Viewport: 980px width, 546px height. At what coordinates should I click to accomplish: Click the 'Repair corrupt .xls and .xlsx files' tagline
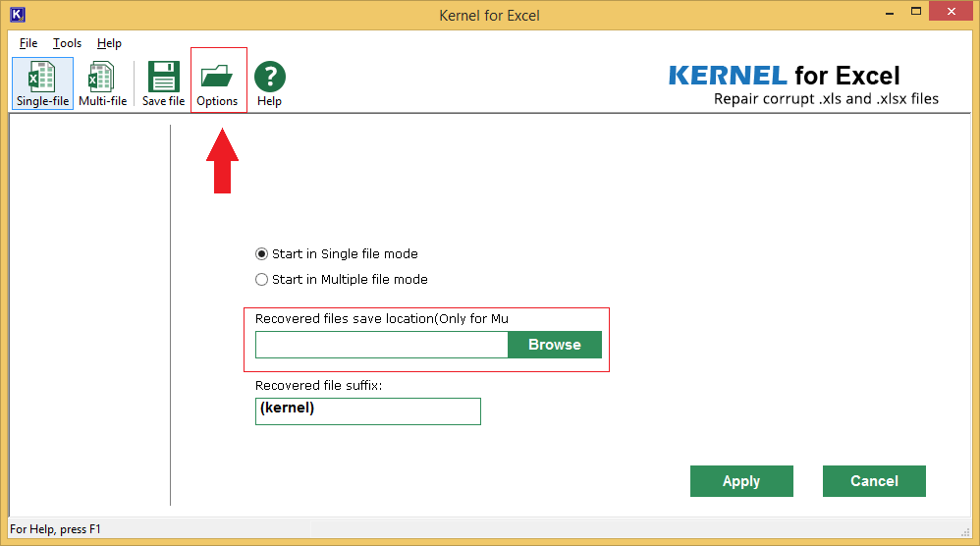826,99
